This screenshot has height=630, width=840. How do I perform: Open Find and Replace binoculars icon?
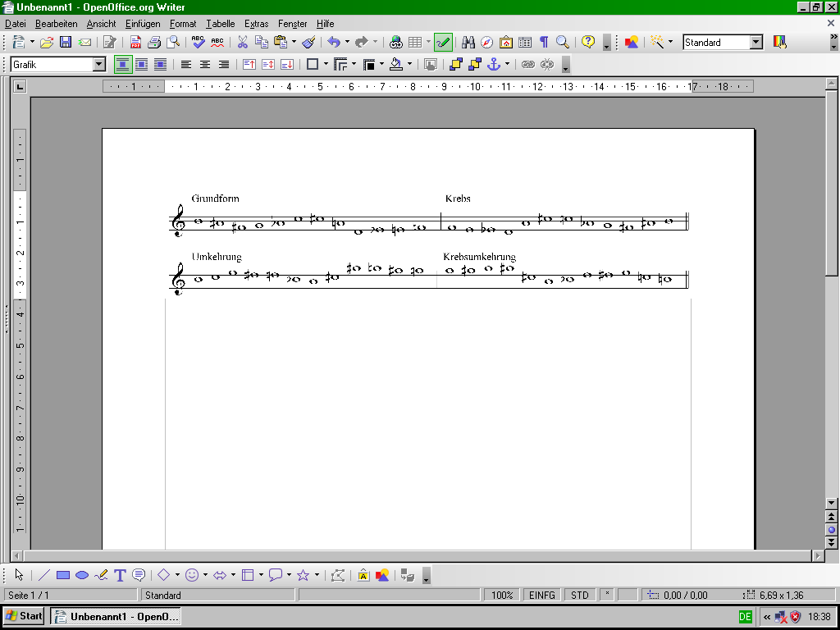tap(468, 43)
